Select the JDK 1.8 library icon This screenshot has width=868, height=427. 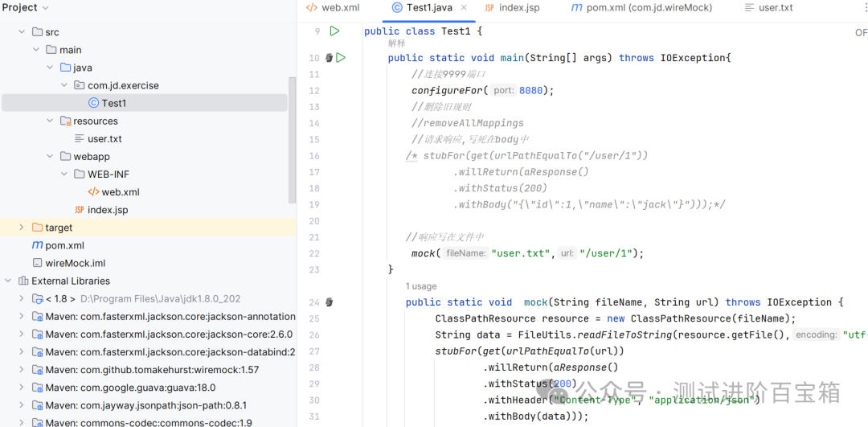[x=37, y=298]
